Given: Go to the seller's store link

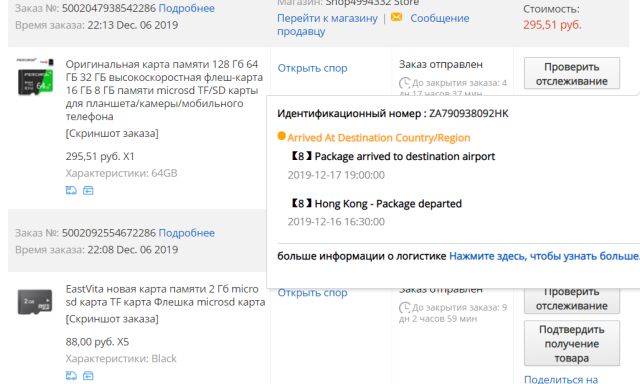Looking at the screenshot, I should [327, 18].
